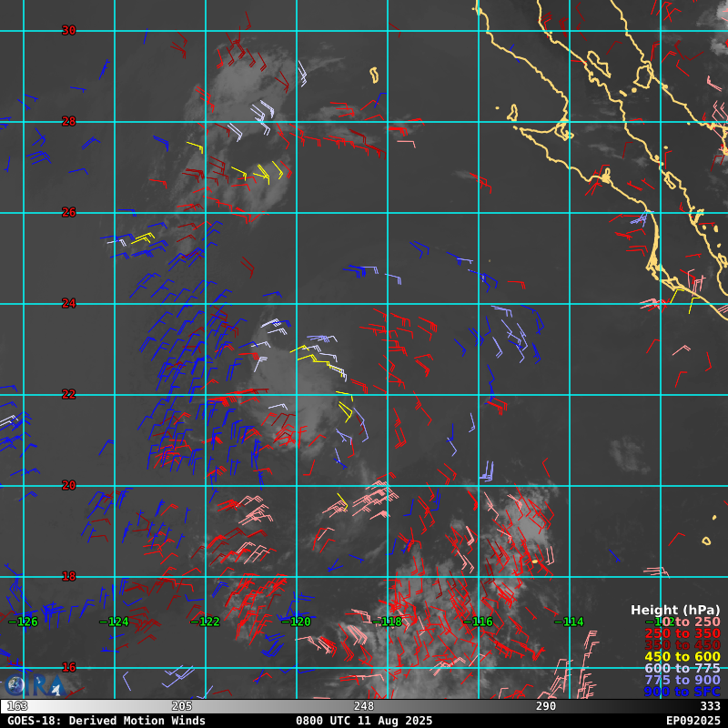Click the Height (hPa) legend title

674,610
